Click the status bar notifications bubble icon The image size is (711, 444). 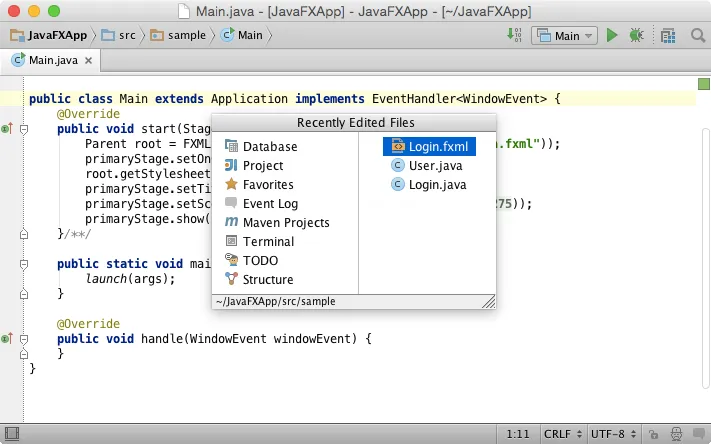click(x=699, y=434)
